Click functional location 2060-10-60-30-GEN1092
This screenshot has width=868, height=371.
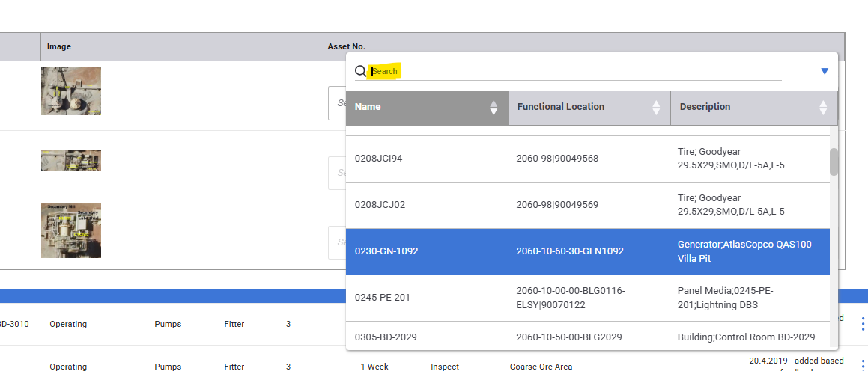click(570, 251)
